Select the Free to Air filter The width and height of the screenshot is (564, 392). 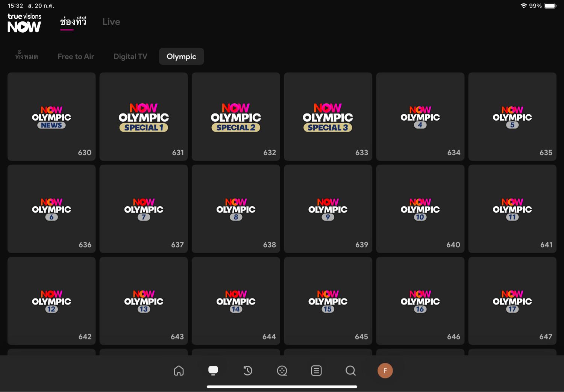pos(76,56)
